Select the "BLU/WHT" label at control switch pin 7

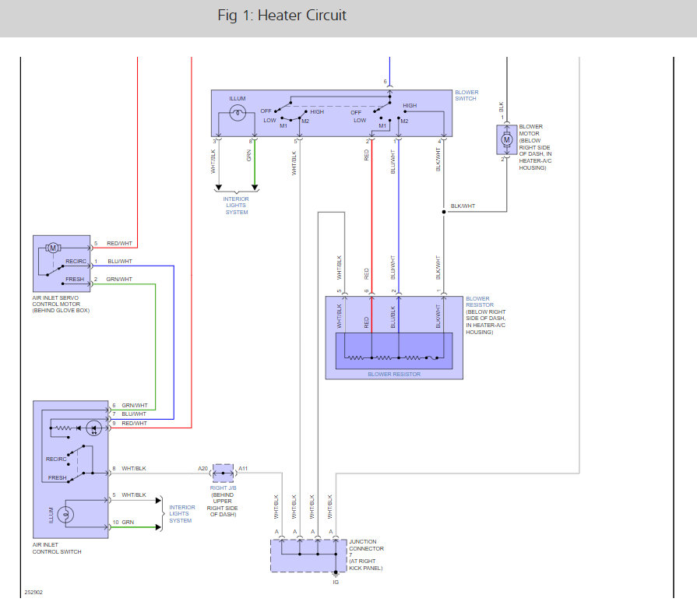coord(134,414)
